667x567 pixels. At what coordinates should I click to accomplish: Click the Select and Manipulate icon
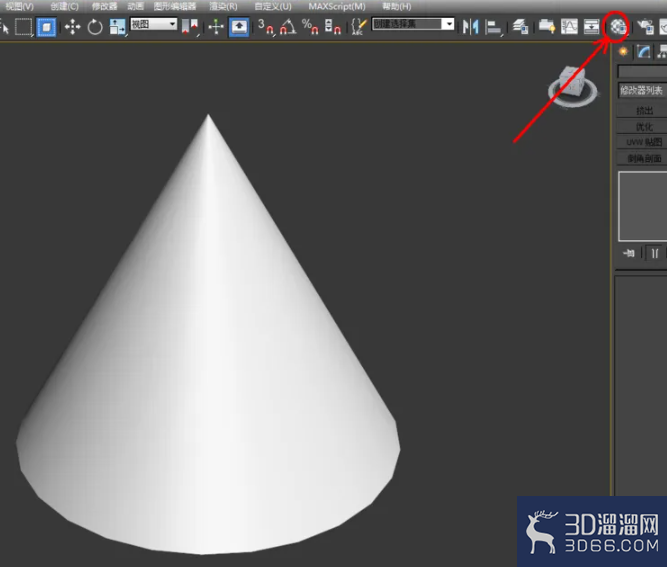tap(216, 27)
